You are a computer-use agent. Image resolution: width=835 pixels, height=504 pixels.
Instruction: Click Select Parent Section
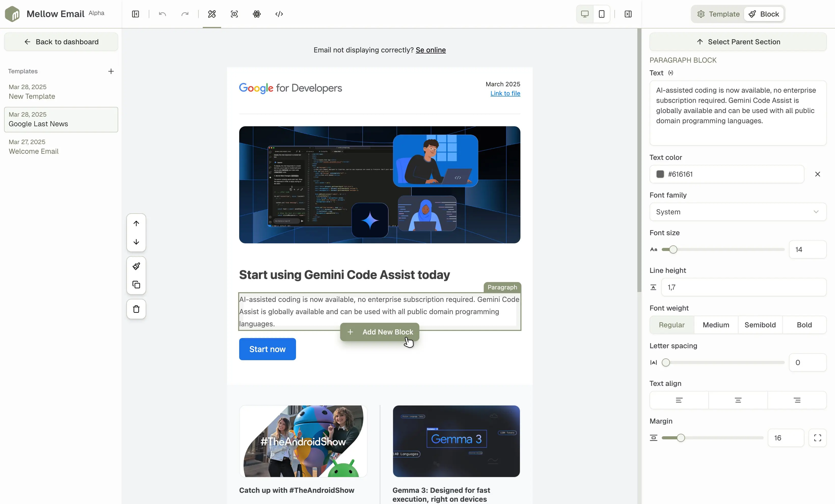click(x=738, y=42)
